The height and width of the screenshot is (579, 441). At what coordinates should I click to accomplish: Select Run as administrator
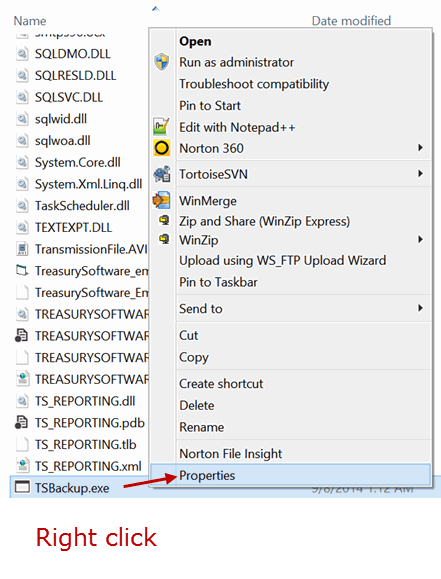coord(236,62)
